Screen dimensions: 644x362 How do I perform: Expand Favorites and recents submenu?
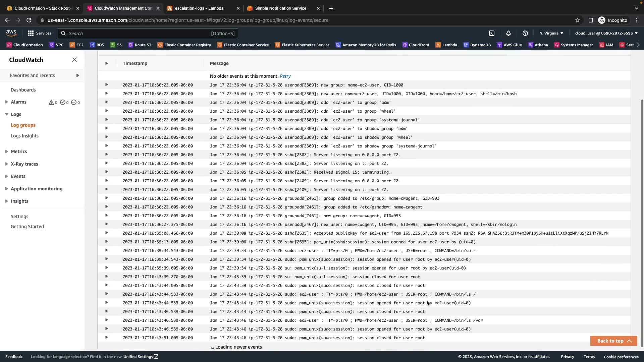tap(77, 75)
